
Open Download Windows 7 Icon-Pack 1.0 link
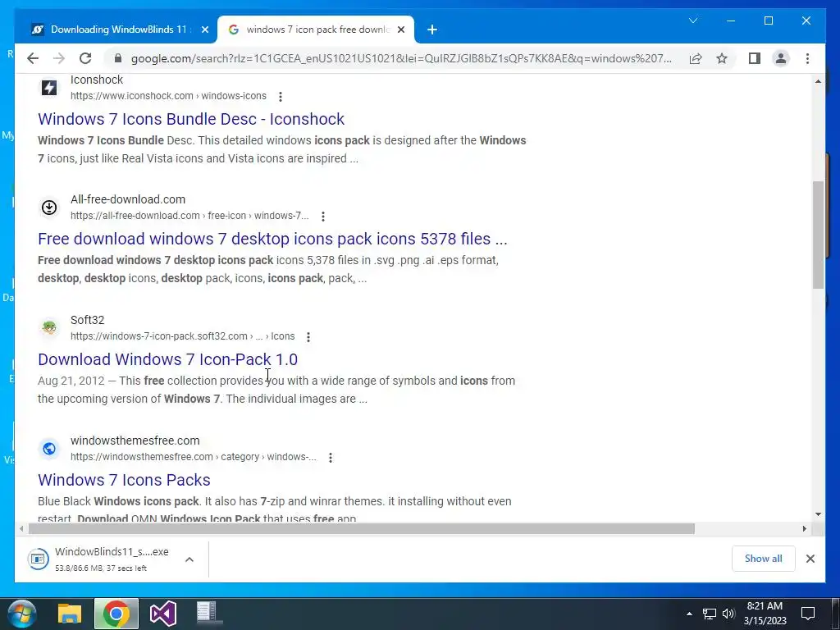point(167,359)
